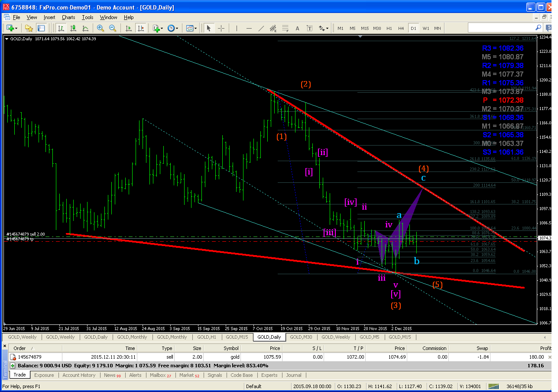Select the Draw trendline tool
The height and width of the screenshot is (392, 558).
pyautogui.click(x=261, y=28)
